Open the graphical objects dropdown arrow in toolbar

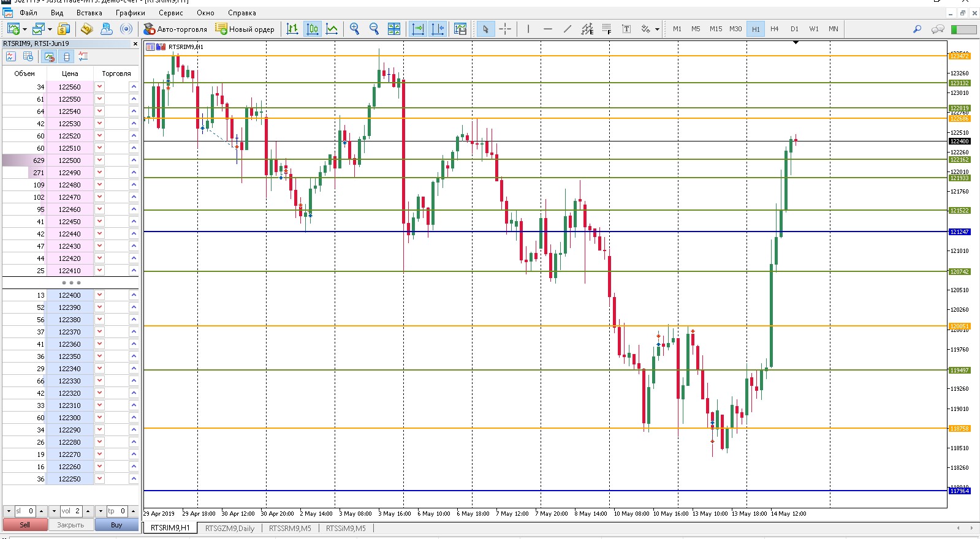tap(657, 29)
